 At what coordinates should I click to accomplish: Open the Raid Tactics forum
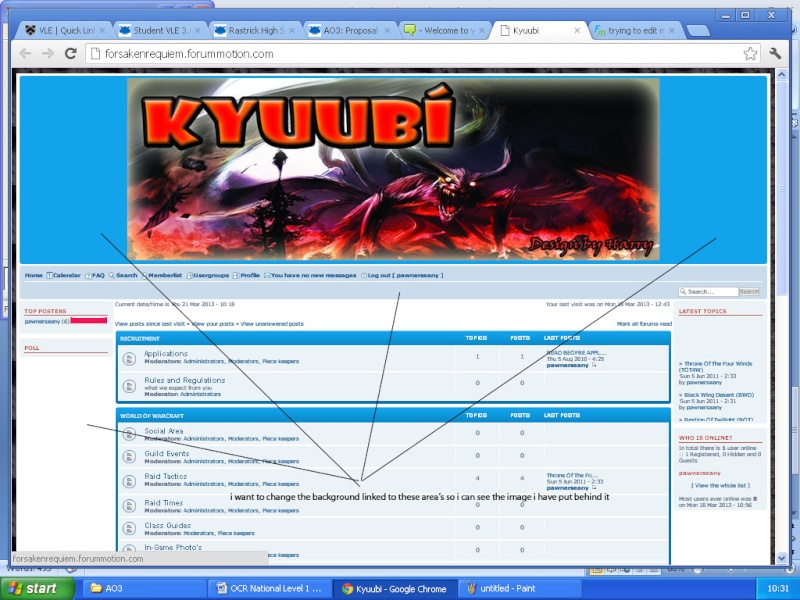(166, 476)
